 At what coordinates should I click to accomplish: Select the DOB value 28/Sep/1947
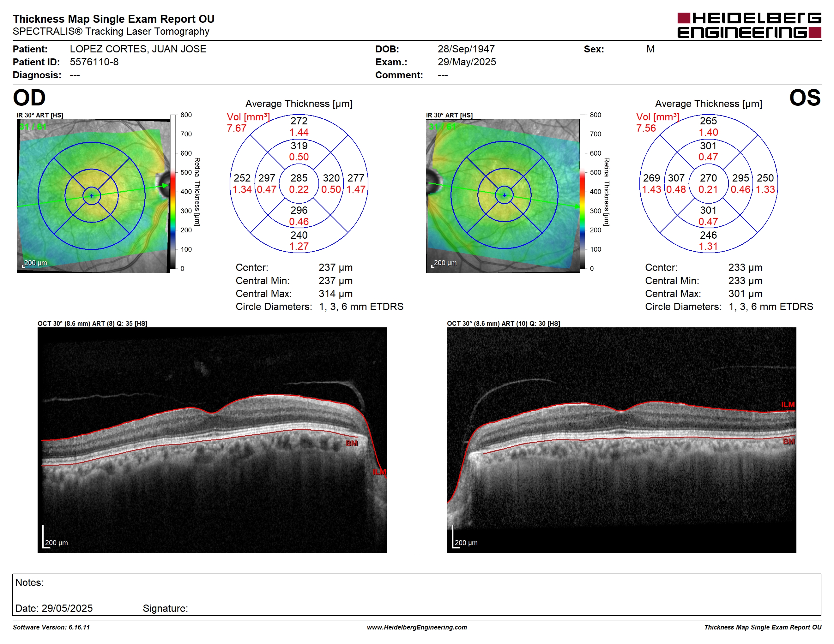466,49
